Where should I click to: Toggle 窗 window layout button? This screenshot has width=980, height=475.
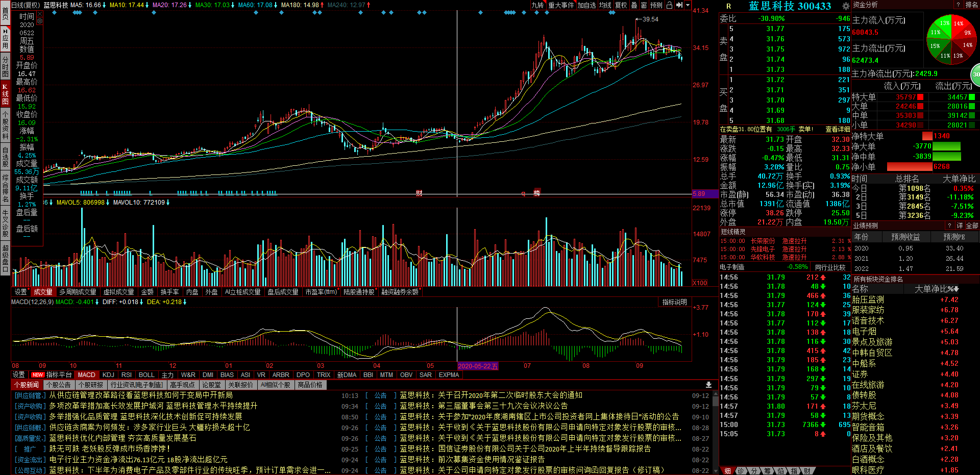click(x=644, y=5)
